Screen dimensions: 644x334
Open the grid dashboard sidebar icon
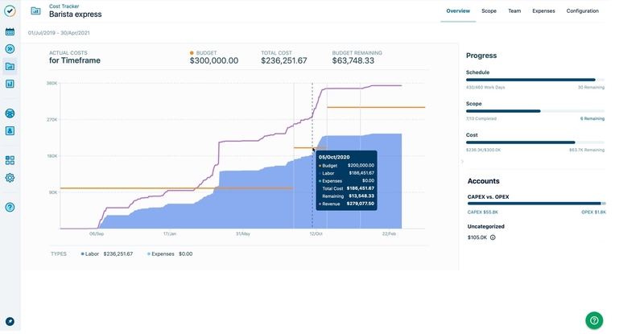(10, 160)
